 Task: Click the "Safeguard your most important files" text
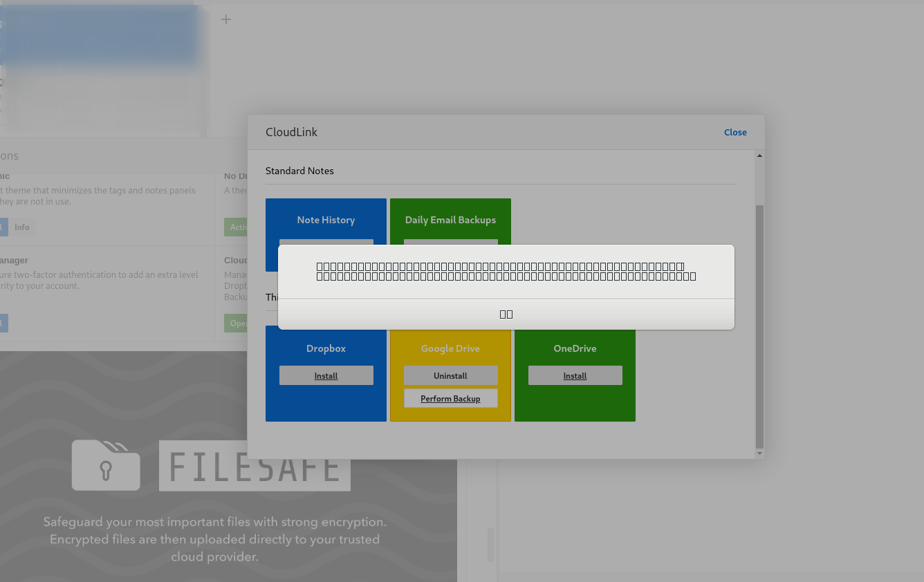click(215, 539)
